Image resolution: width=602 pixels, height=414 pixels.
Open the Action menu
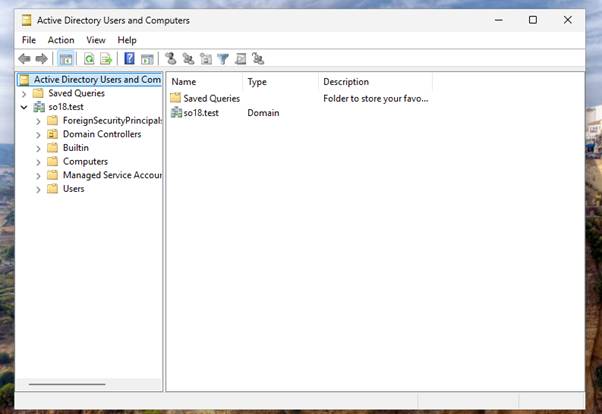pos(61,40)
